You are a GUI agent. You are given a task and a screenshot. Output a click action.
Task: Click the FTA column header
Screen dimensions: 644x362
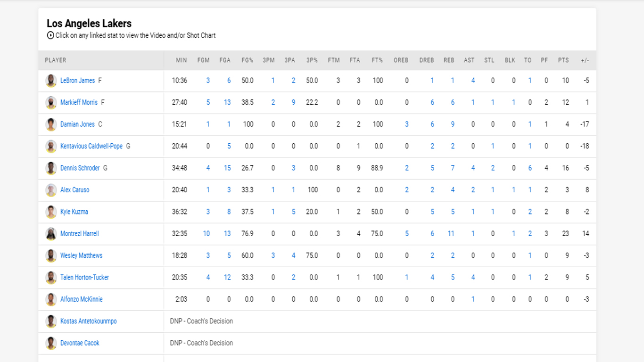[355, 60]
